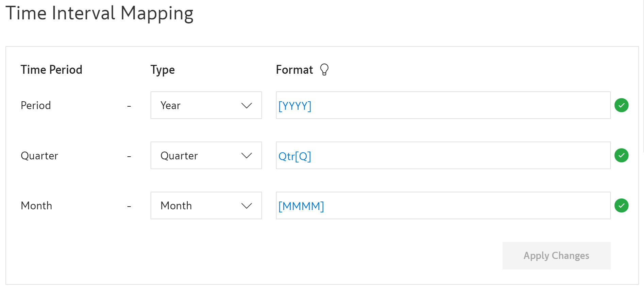Click the lightbulb hint icon beside Format
This screenshot has height=297, width=644.
pyautogui.click(x=324, y=70)
